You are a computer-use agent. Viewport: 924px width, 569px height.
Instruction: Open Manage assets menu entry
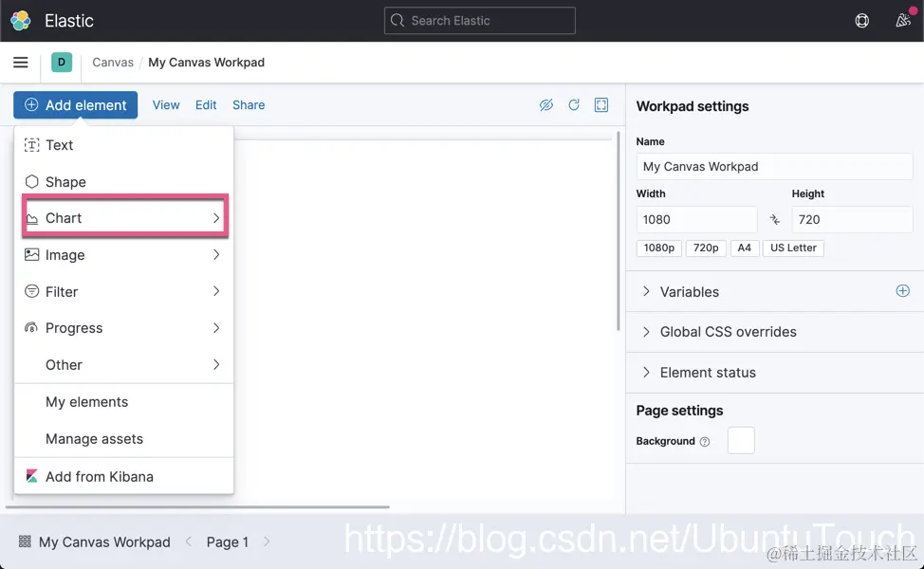pos(123,439)
